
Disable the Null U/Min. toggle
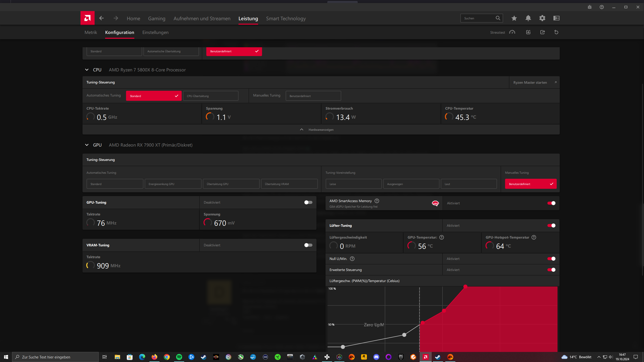tap(551, 259)
